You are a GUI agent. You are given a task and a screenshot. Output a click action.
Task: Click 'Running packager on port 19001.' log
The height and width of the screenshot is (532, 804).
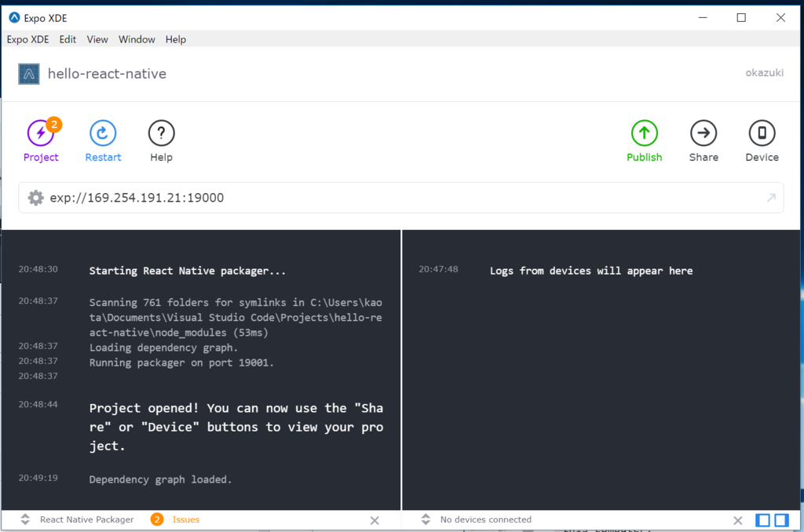point(181,363)
